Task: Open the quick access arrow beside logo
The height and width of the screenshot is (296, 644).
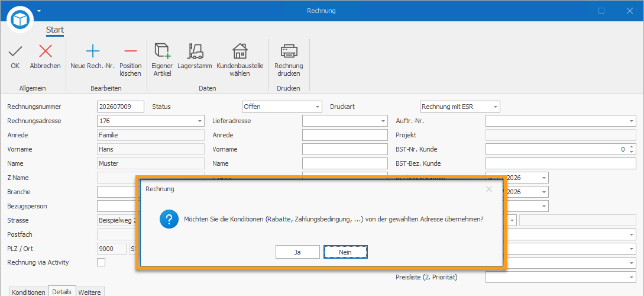Action: click(x=39, y=11)
